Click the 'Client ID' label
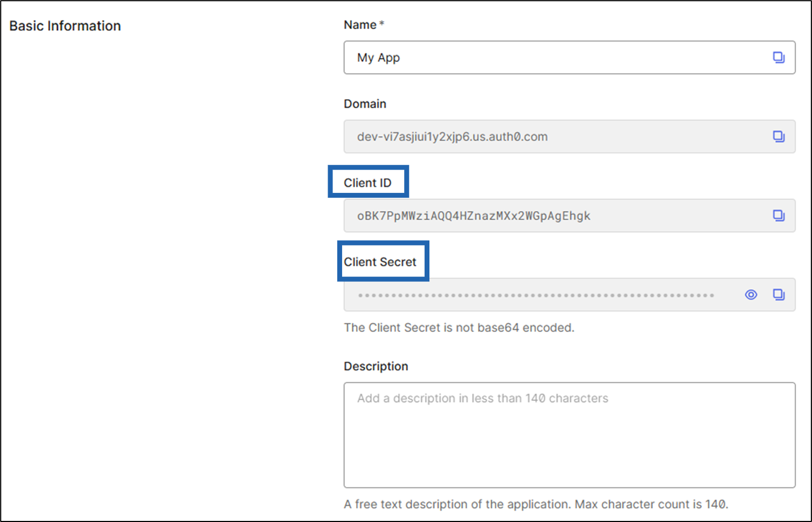The height and width of the screenshot is (522, 812). pyautogui.click(x=367, y=183)
